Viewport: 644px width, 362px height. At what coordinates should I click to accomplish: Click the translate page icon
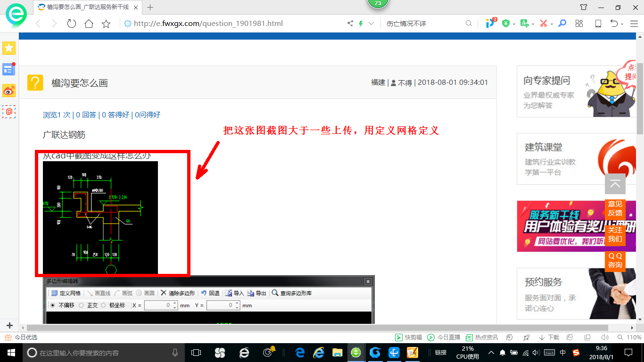click(x=524, y=23)
